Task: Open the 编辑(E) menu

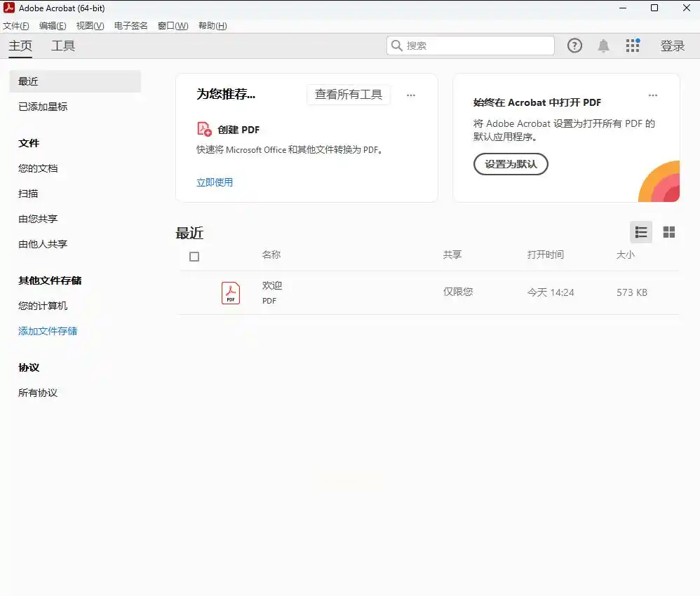Action: click(x=53, y=26)
